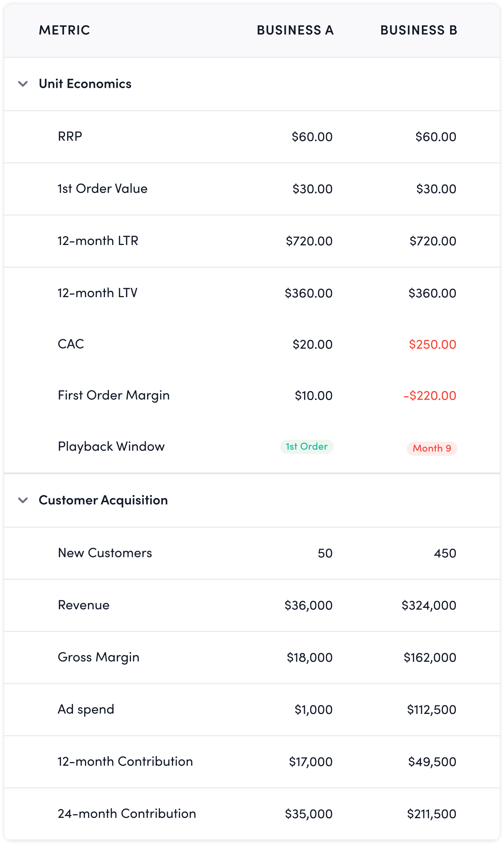Click the 12-month LTR row label
504x845 pixels.
click(98, 241)
